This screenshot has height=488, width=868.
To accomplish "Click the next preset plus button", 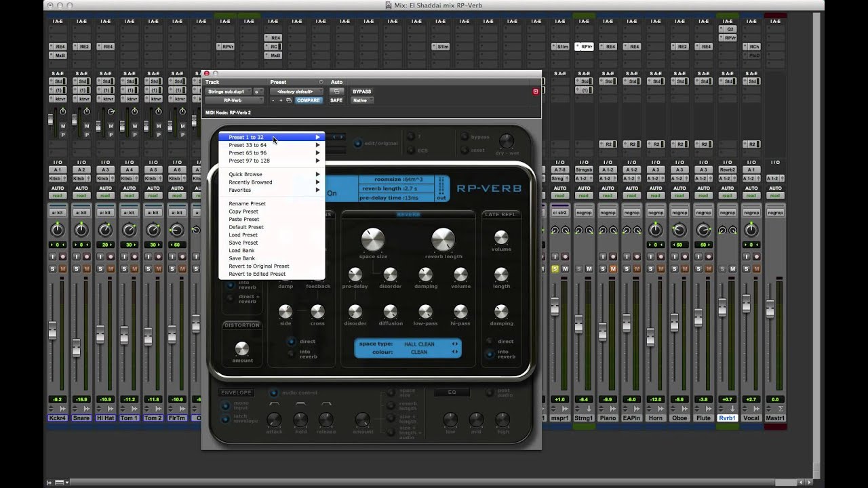I will (x=281, y=100).
